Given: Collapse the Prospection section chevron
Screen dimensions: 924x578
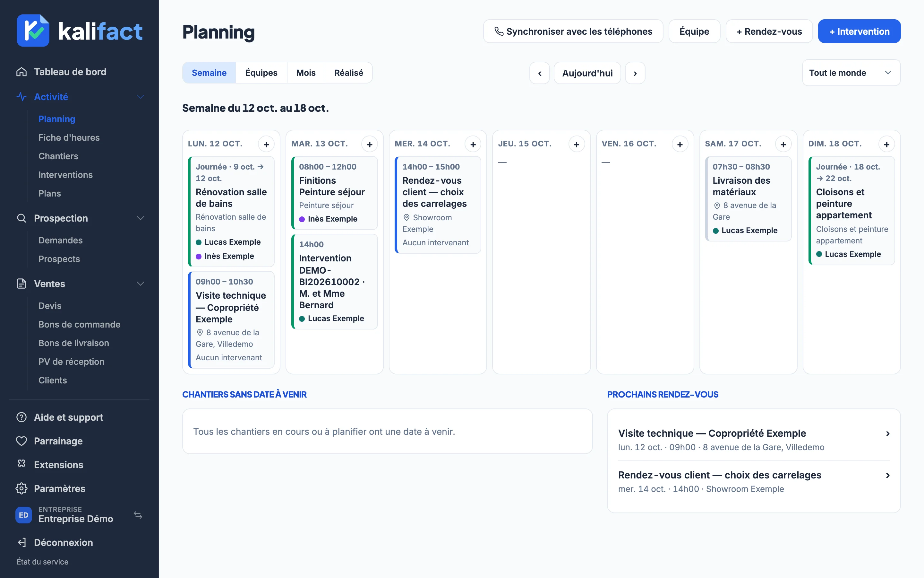Looking at the screenshot, I should (x=141, y=218).
